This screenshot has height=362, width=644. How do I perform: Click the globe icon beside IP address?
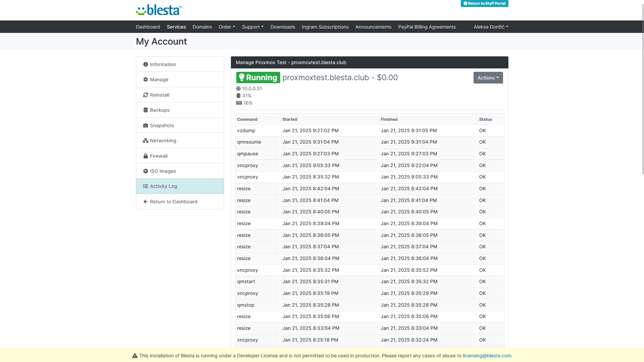[x=238, y=89]
